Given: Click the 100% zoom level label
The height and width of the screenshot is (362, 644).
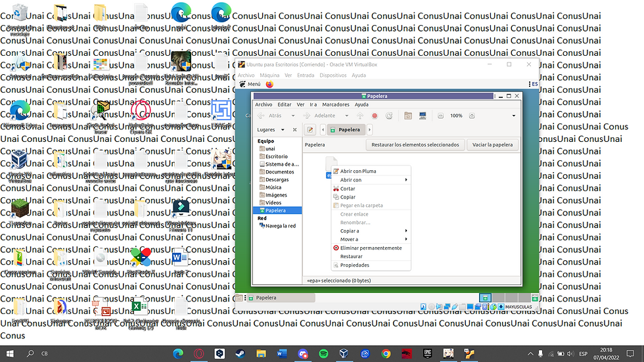Looking at the screenshot, I should [456, 116].
